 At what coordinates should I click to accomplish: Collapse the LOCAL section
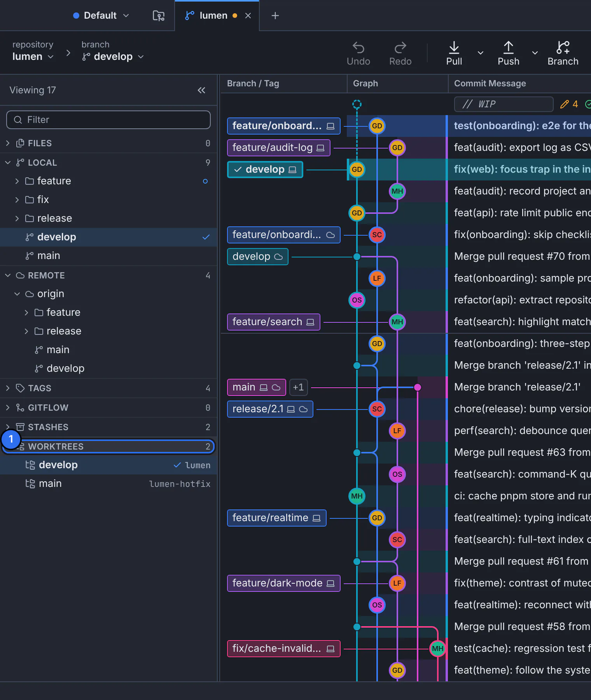pyautogui.click(x=8, y=163)
